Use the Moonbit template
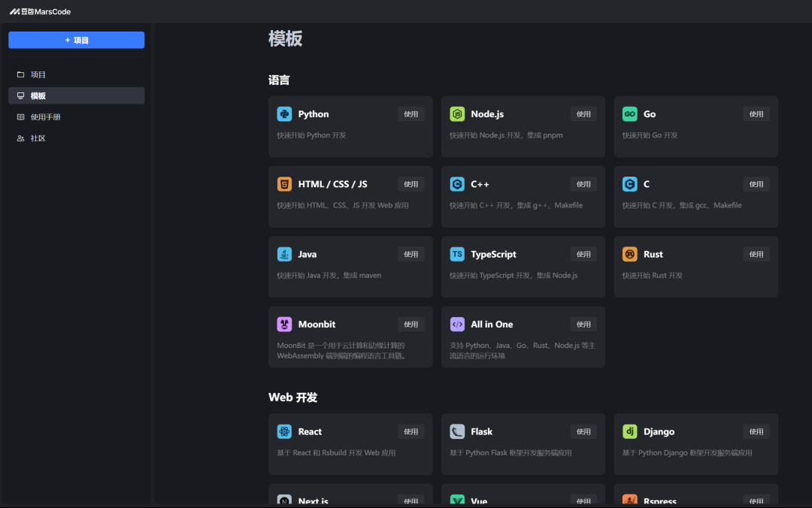 pos(411,324)
